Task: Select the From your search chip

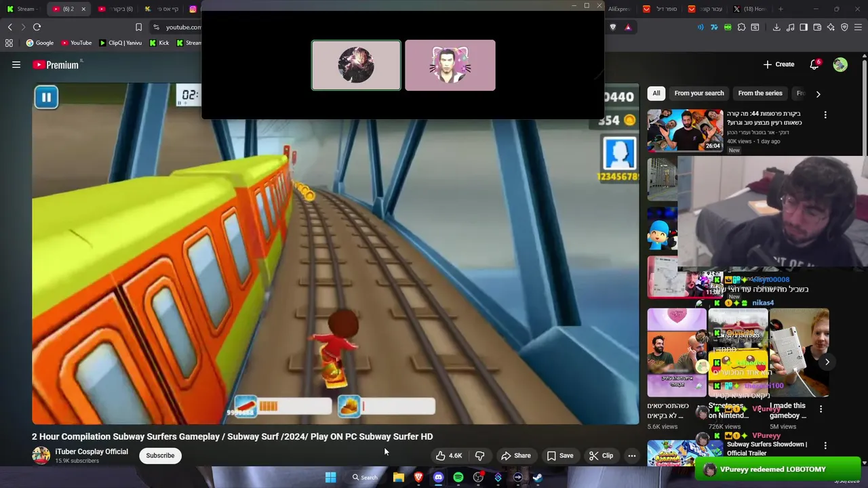Action: click(x=699, y=94)
